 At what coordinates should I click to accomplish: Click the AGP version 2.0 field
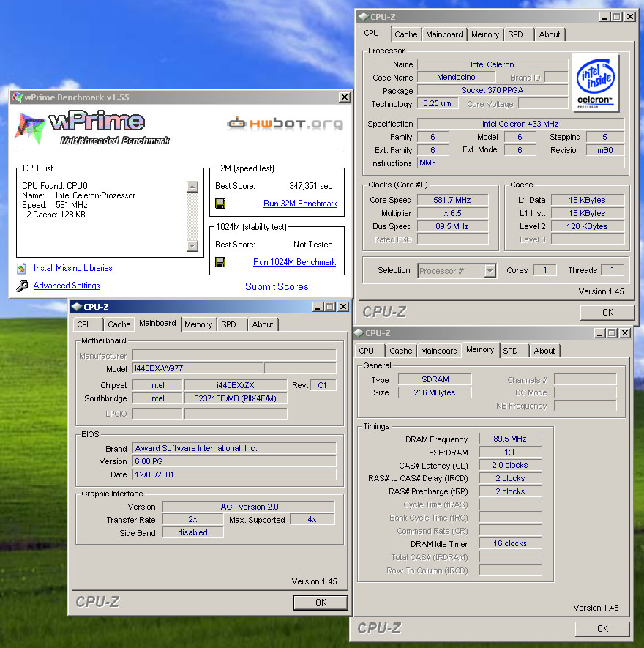(249, 507)
